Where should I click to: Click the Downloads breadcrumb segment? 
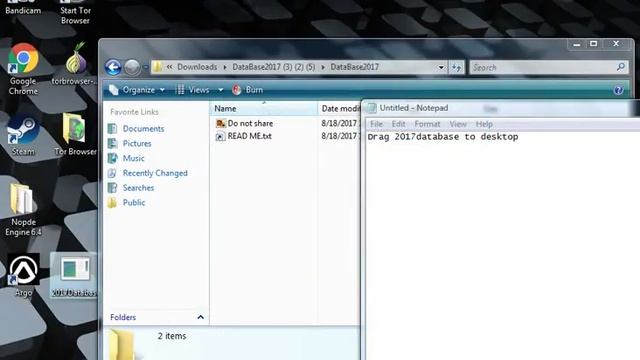click(197, 67)
